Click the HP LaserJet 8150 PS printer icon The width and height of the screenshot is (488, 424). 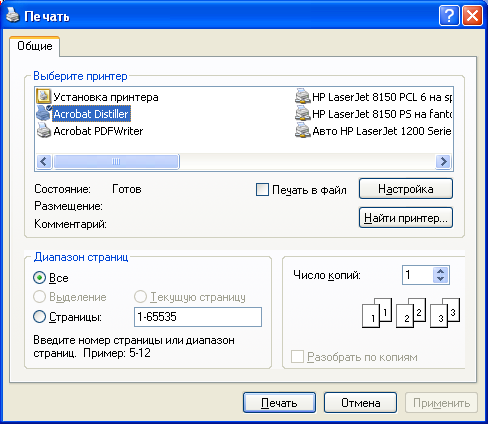tap(303, 113)
